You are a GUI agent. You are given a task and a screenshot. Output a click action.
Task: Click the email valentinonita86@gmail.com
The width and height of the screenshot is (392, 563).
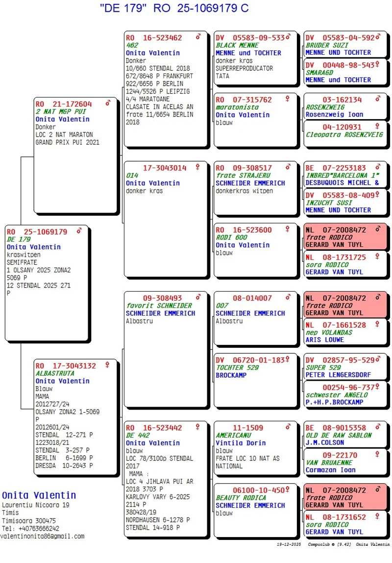pos(42,536)
